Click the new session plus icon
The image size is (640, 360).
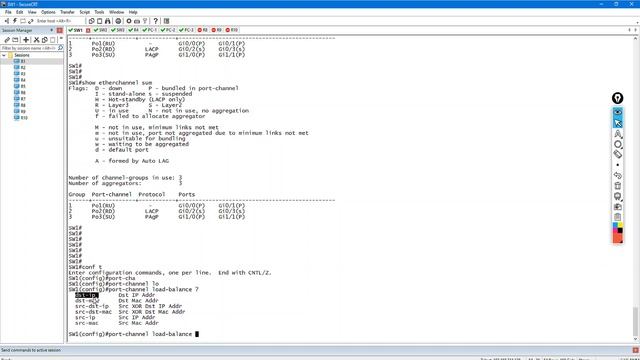click(x=26, y=40)
